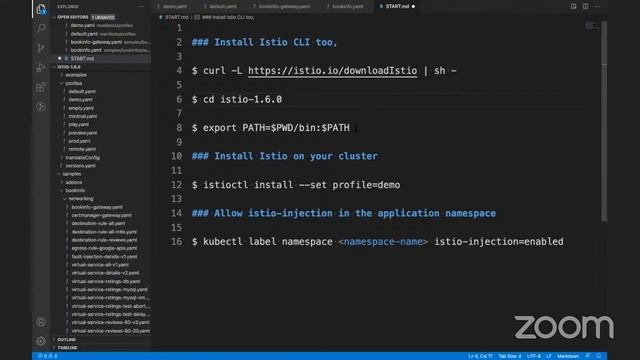This screenshot has width=640, height=360.
Task: Open the editor More Actions ellipsis
Action: 597,6
